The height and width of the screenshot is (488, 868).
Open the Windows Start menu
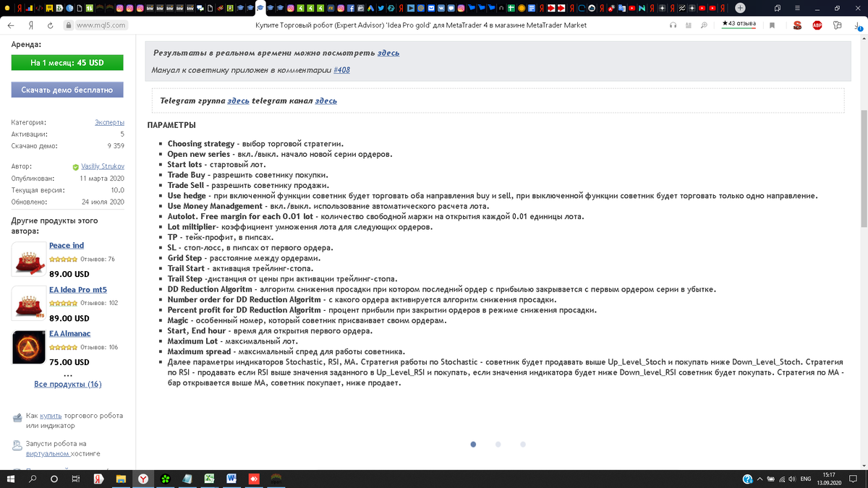coord(11,479)
